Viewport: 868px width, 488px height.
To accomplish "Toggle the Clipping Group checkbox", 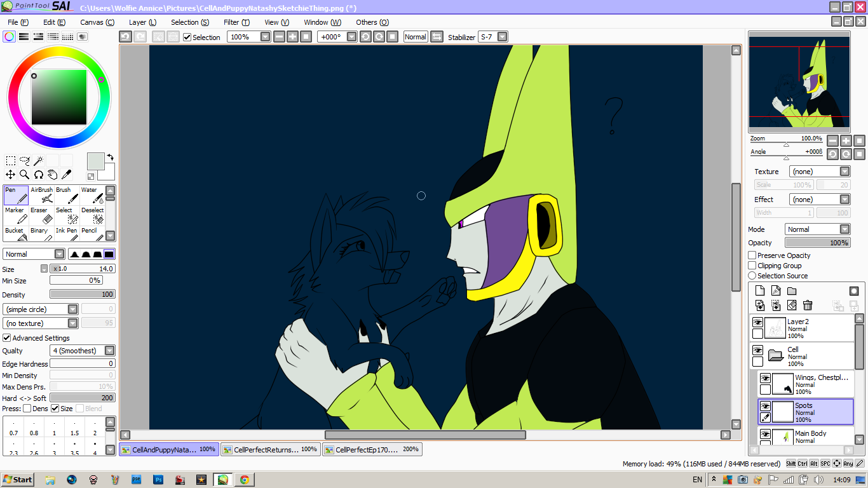I will [x=752, y=266].
